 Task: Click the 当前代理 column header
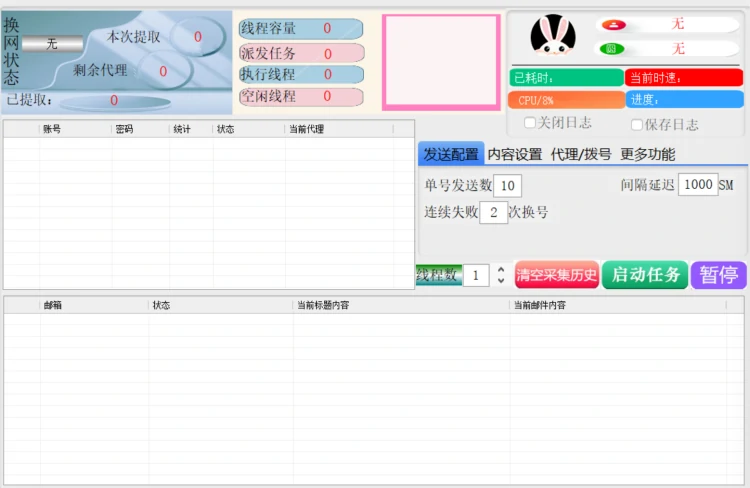point(339,129)
